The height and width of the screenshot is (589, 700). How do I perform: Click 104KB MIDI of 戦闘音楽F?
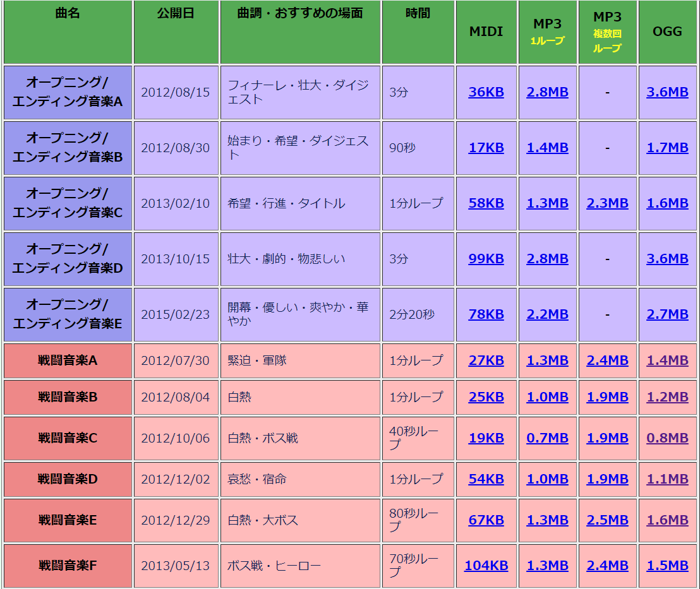[x=486, y=566]
